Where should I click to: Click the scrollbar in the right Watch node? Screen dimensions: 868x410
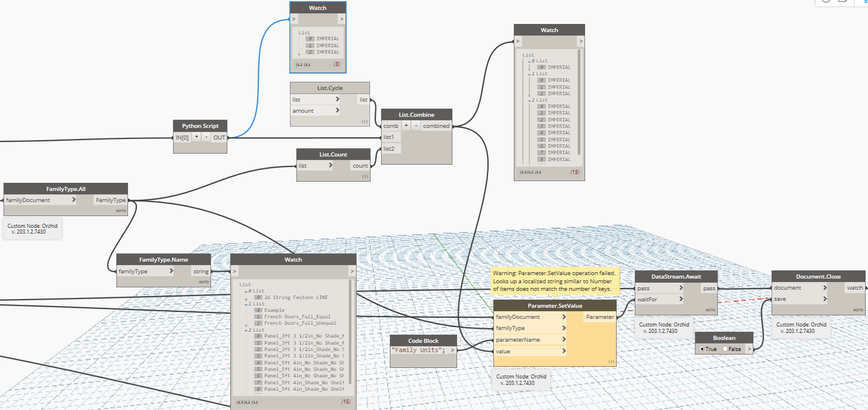(x=579, y=101)
